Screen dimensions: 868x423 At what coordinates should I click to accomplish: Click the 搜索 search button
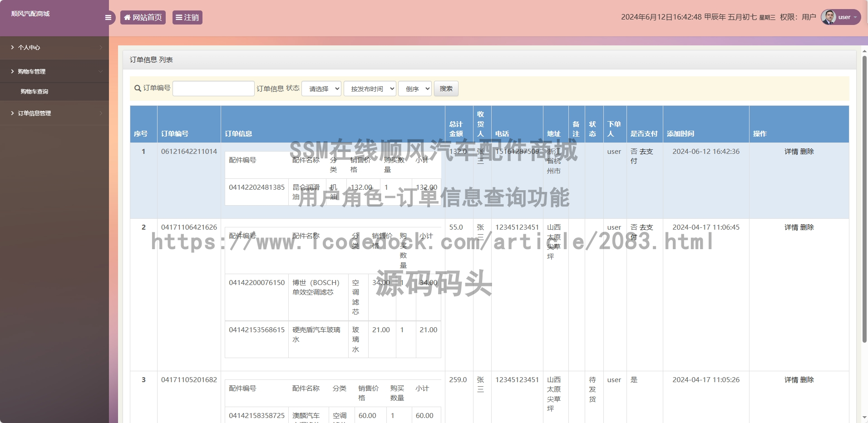pos(446,89)
